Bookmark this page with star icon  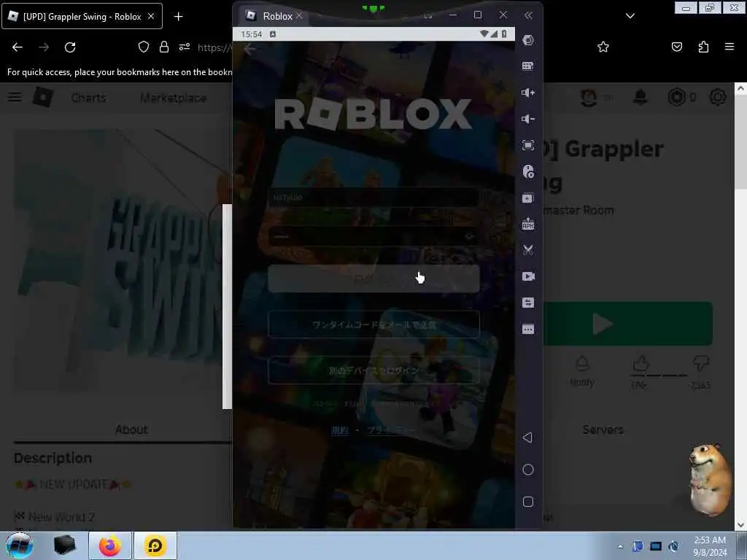[x=603, y=47]
